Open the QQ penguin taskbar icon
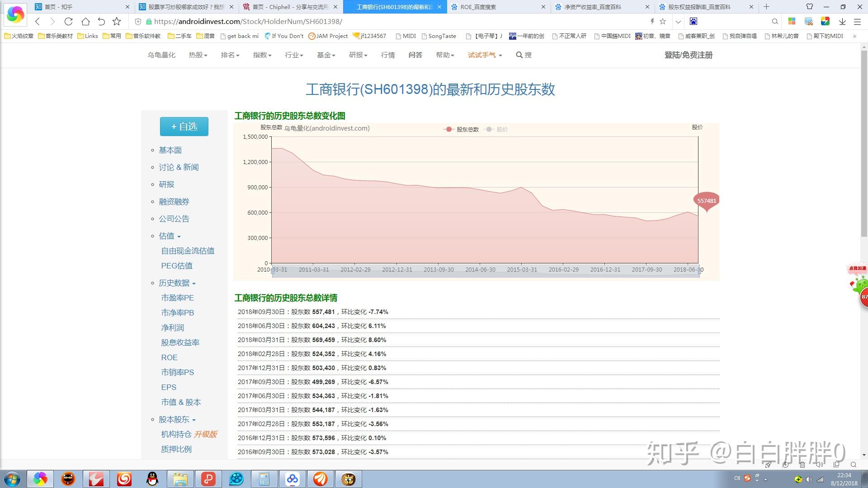Screen dimensions: 868x488 [x=152, y=479]
